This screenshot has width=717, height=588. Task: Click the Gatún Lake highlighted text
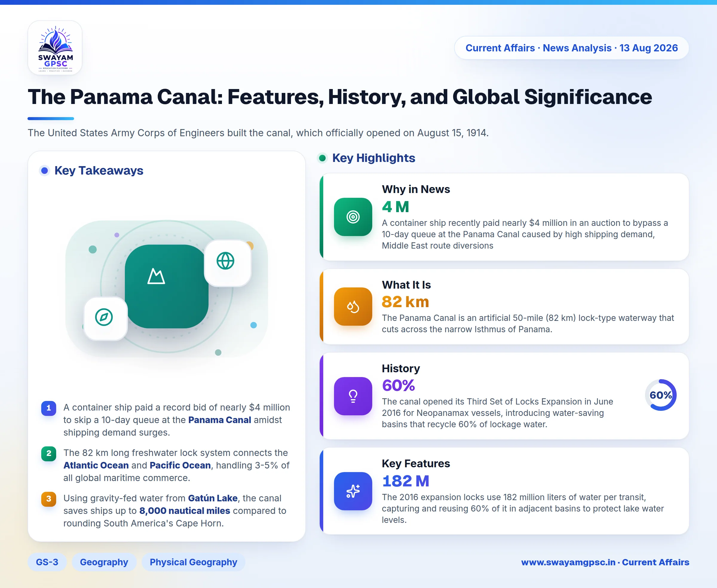coord(213,498)
